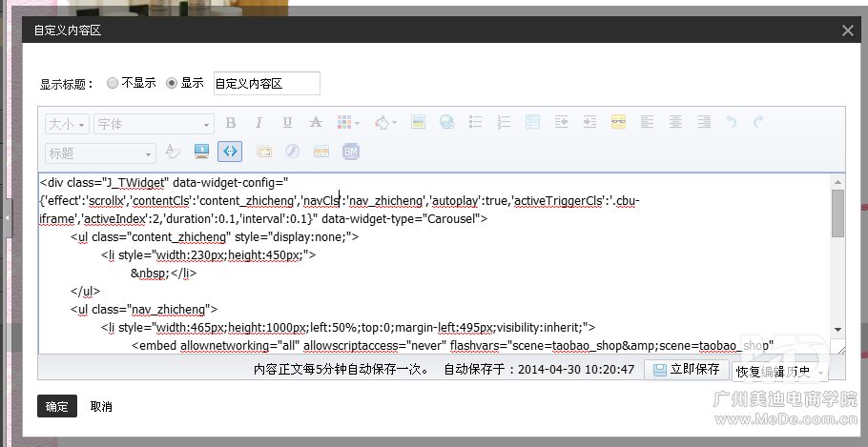Open the background fill color bucket
868x447 pixels.
coord(382,123)
